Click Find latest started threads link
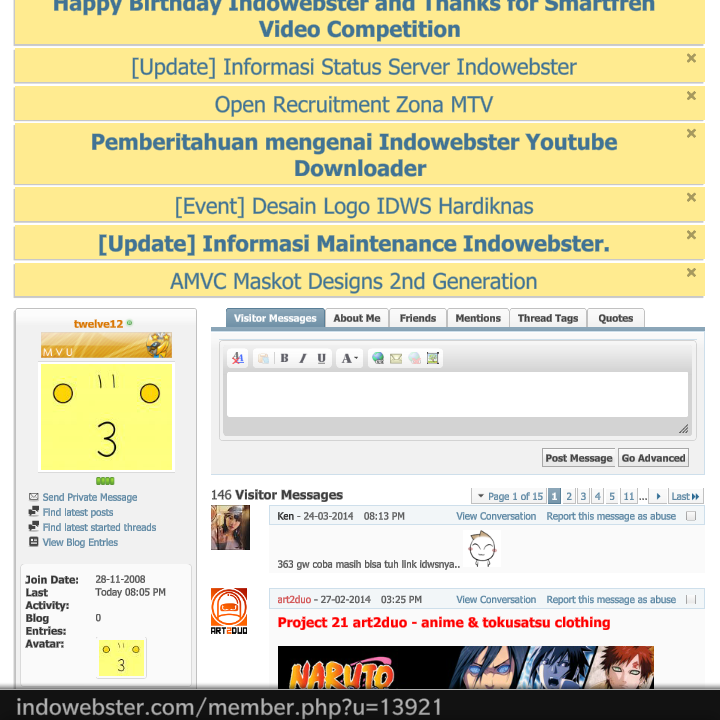Screen dimensions: 720x720 click(99, 528)
